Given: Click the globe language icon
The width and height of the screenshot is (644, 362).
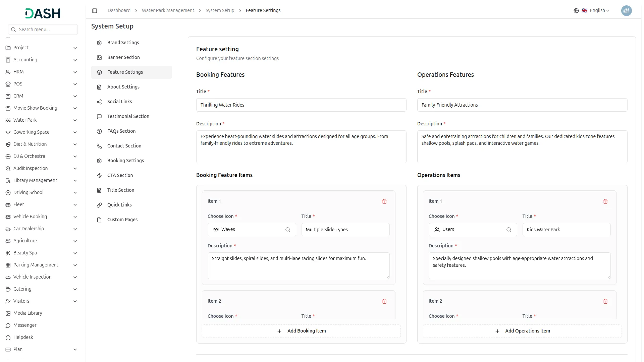Looking at the screenshot, I should click(x=576, y=11).
